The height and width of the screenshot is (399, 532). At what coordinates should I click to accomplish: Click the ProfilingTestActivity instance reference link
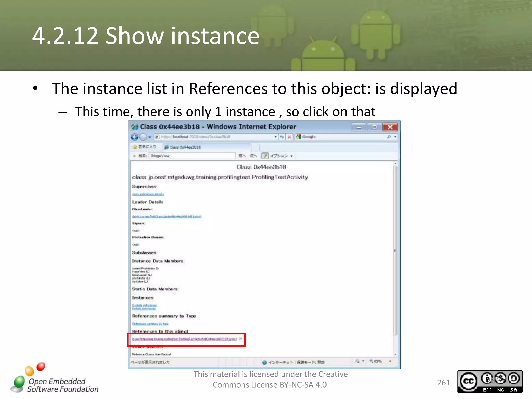coord(184,339)
